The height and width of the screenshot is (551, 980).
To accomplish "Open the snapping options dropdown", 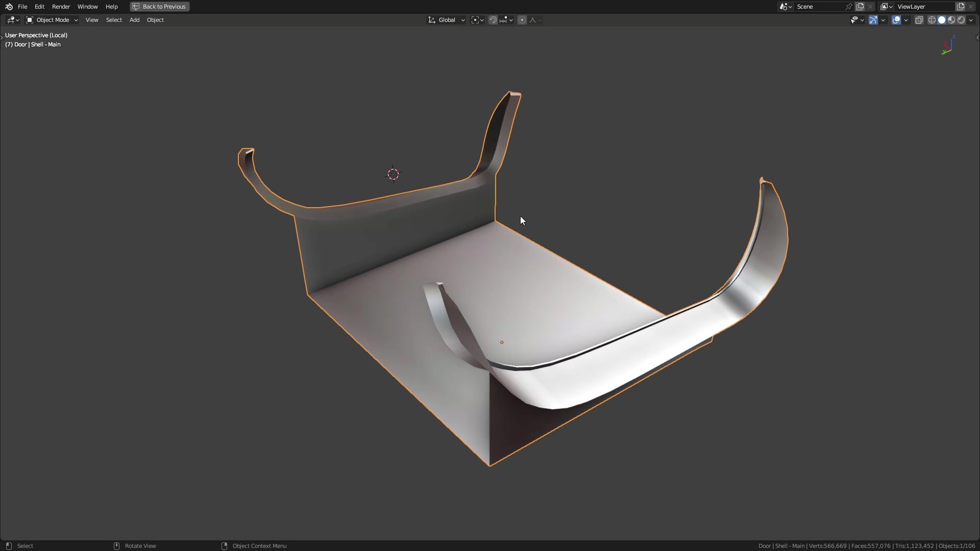I will pos(506,20).
